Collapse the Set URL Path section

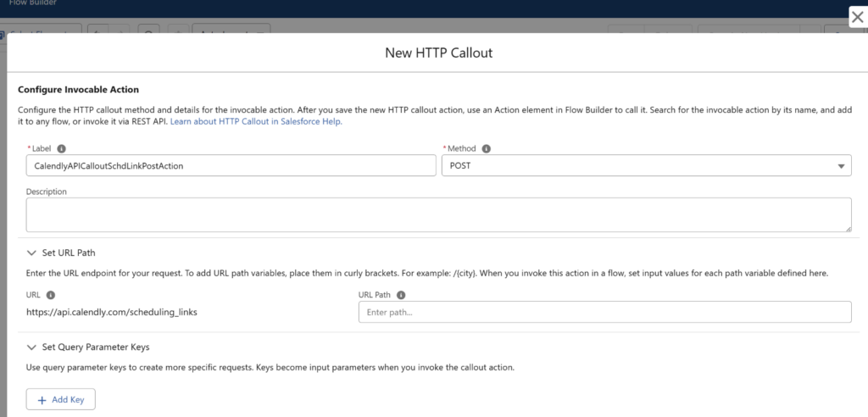click(31, 253)
